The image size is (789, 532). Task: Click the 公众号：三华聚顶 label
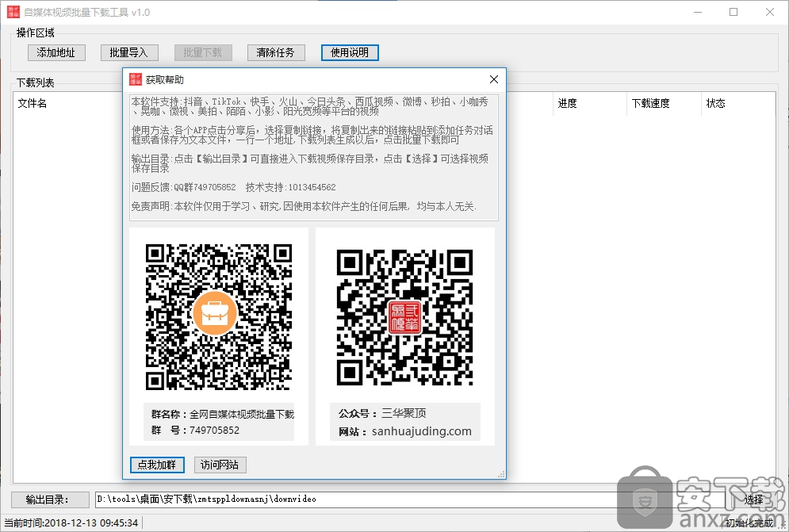coord(382,413)
